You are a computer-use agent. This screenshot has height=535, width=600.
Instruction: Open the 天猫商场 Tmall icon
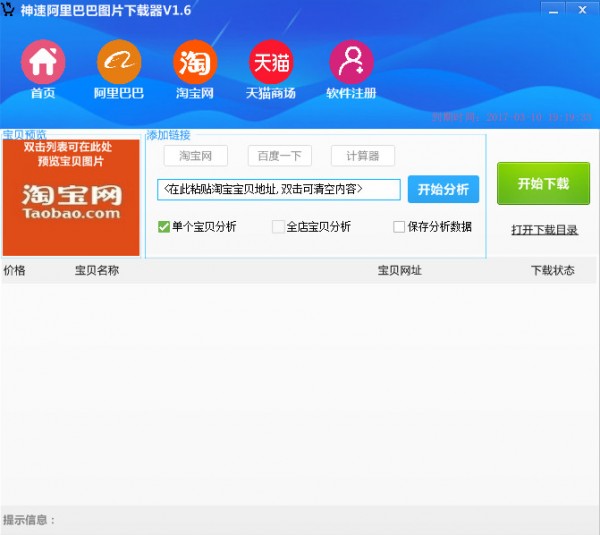[x=271, y=62]
